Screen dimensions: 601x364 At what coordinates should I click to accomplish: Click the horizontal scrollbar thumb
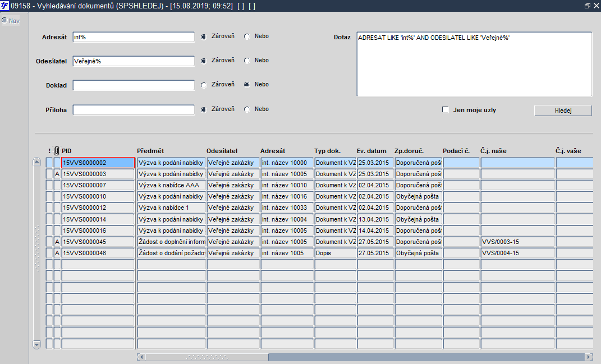coord(207,357)
